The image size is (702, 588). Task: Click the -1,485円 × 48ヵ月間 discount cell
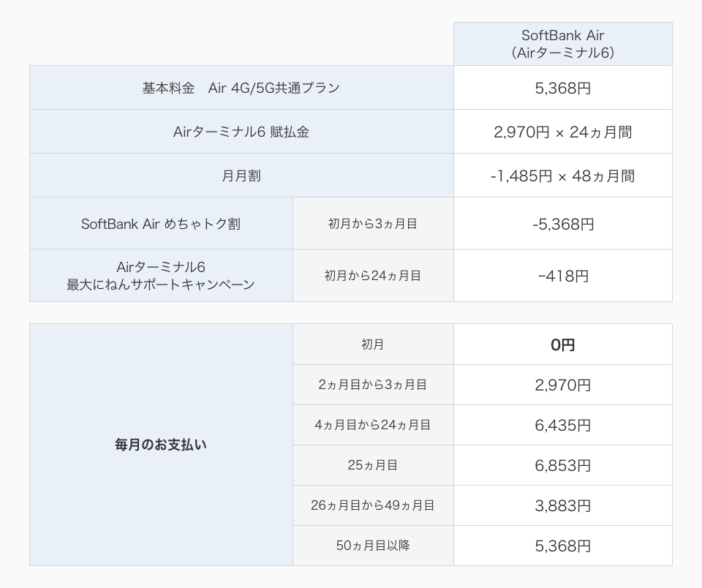562,176
